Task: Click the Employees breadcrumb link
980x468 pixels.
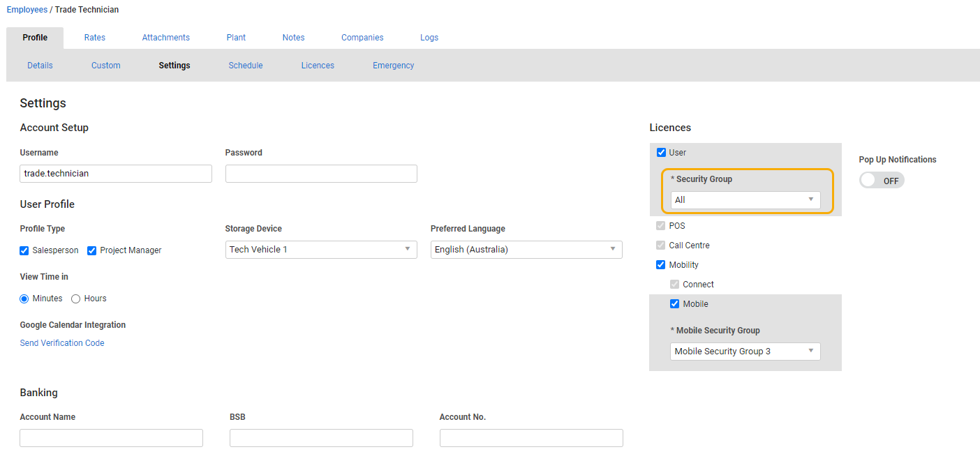Action: [27, 10]
